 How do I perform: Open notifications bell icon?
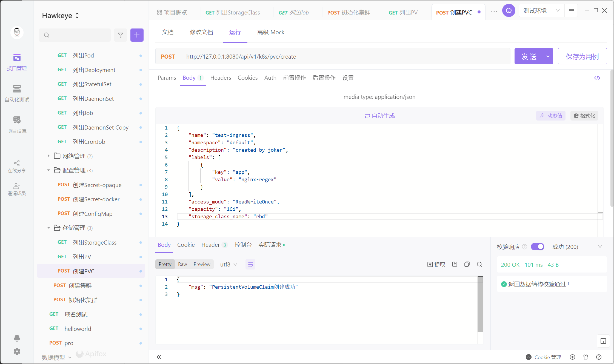pos(17,338)
